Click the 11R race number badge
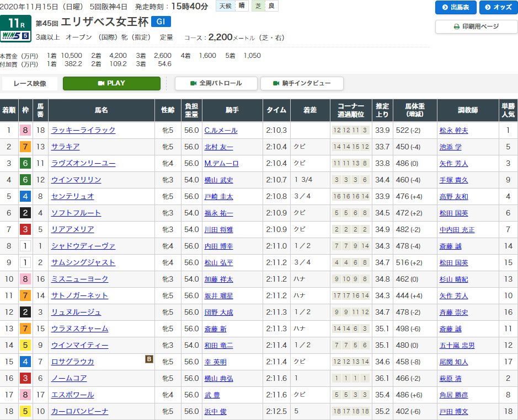The height and width of the screenshot is (420, 518). click(x=15, y=23)
